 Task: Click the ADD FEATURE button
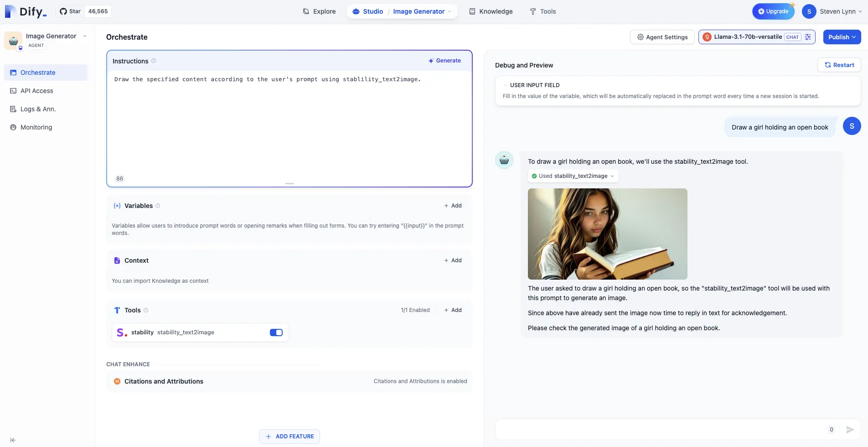[x=289, y=437]
